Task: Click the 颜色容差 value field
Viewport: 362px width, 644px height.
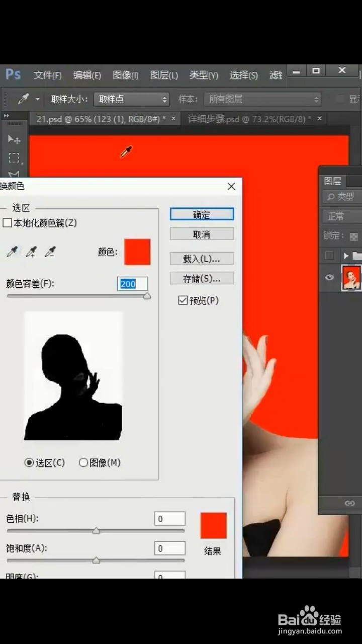Action: pyautogui.click(x=133, y=284)
